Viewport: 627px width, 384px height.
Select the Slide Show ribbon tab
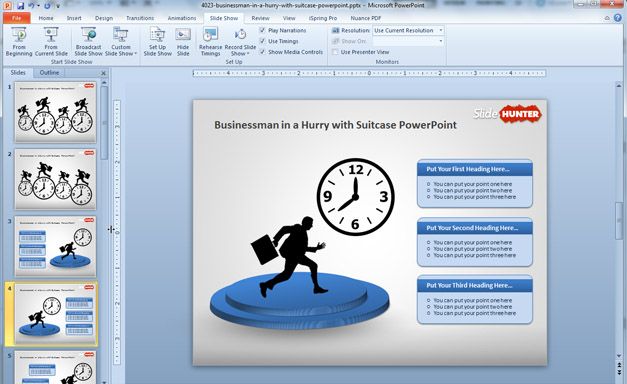224,18
